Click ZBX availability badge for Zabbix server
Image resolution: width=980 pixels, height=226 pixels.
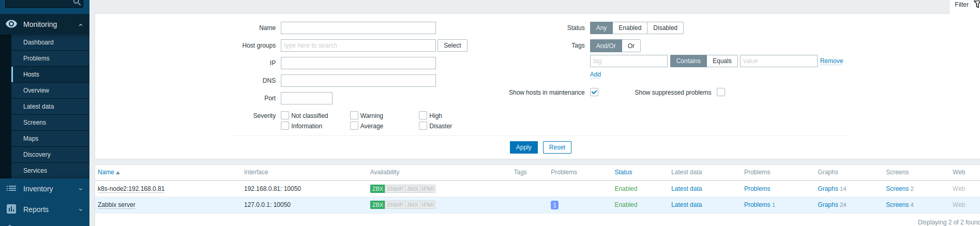click(x=378, y=205)
